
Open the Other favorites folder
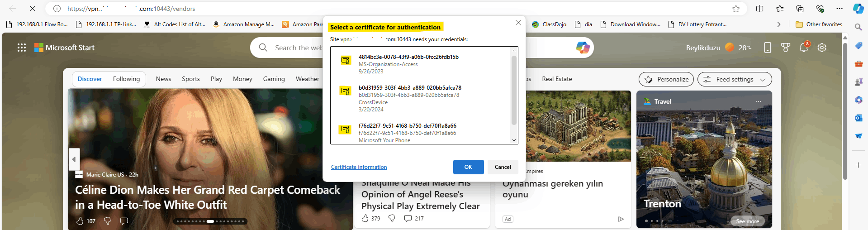[819, 24]
